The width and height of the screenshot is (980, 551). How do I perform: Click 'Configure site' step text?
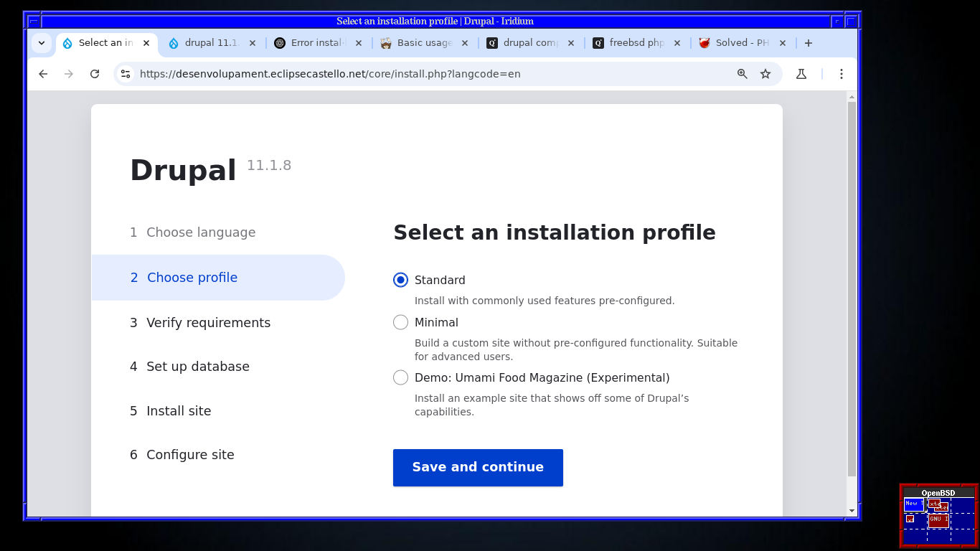pos(190,455)
